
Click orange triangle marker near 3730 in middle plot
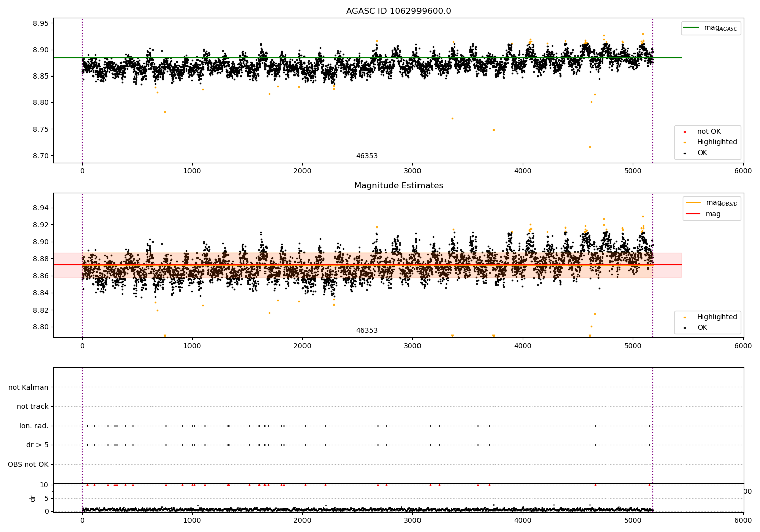(x=493, y=336)
